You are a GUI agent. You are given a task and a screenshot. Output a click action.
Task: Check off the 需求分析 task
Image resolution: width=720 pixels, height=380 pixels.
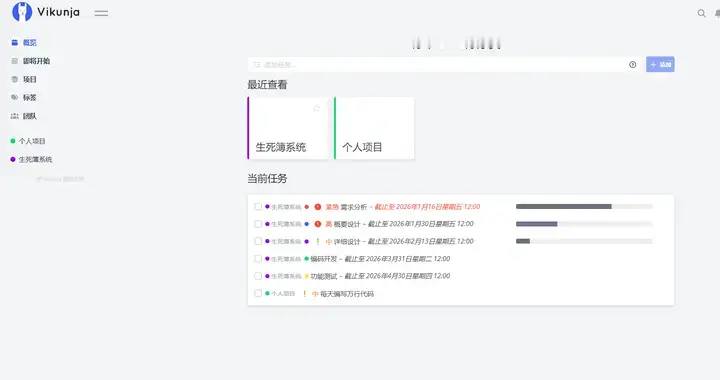(x=258, y=207)
